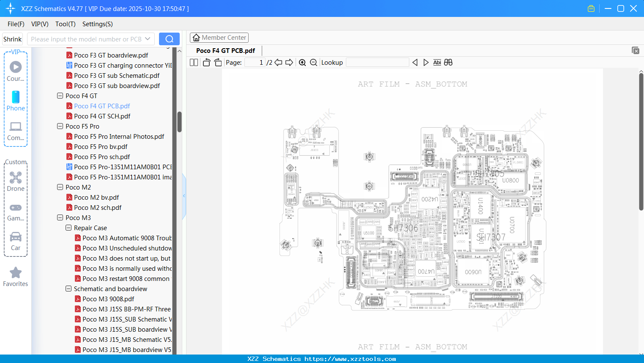Open the File menu

pyautogui.click(x=16, y=24)
